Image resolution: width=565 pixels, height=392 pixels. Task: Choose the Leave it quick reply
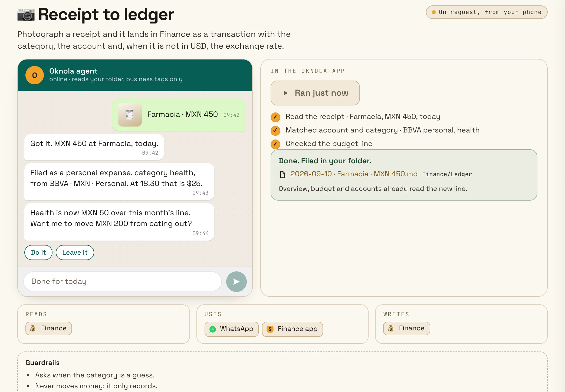[x=75, y=253]
